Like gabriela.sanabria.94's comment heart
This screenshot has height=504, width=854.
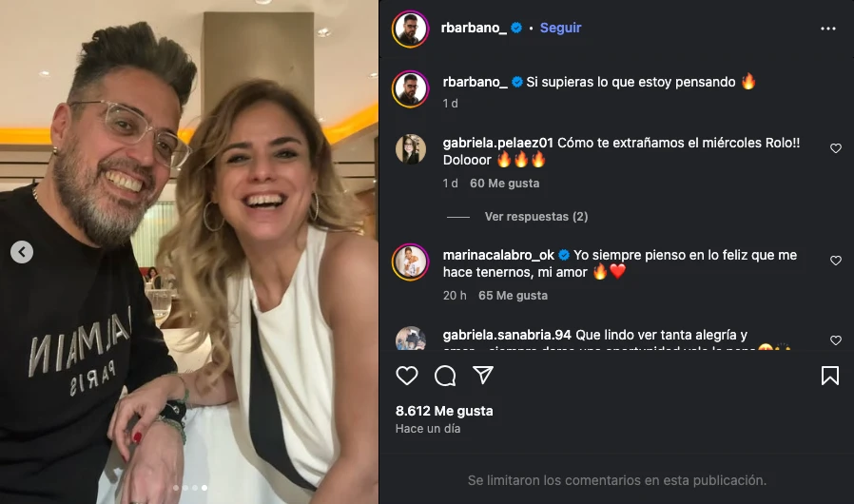click(836, 340)
